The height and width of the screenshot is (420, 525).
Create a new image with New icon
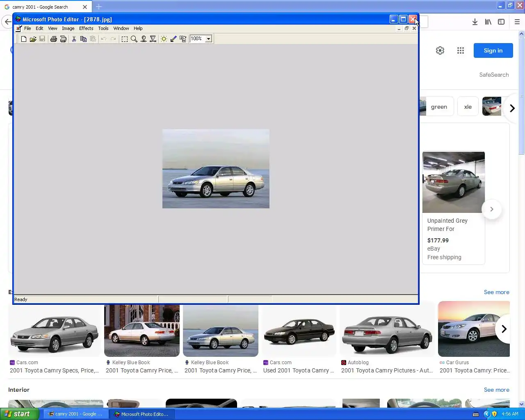24,39
